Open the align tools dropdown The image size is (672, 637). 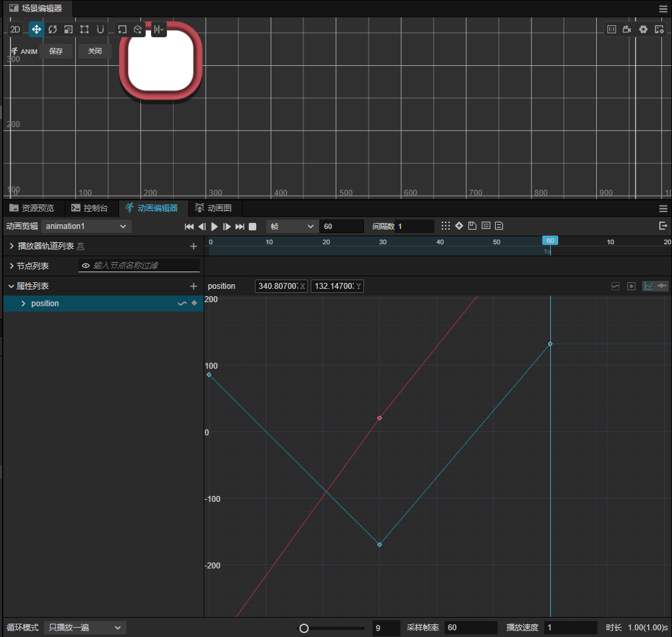(x=159, y=29)
